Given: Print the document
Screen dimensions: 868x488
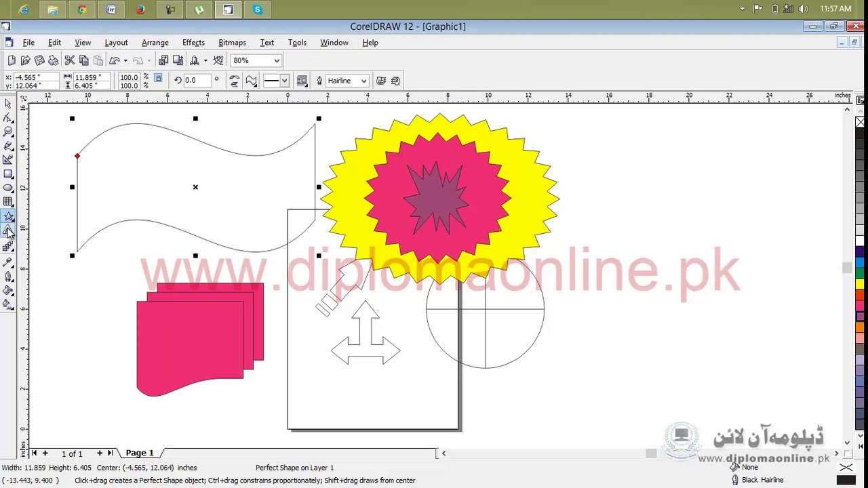Looking at the screenshot, I should [x=53, y=60].
